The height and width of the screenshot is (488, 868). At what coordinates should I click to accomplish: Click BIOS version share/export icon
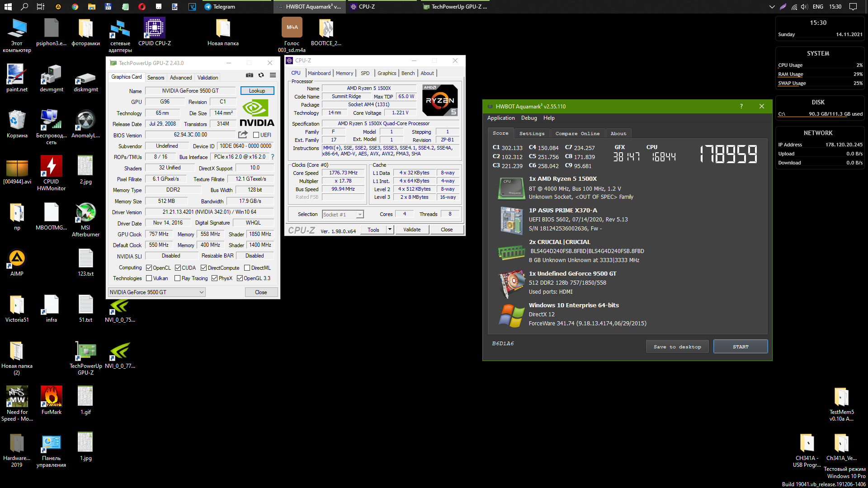[243, 135]
